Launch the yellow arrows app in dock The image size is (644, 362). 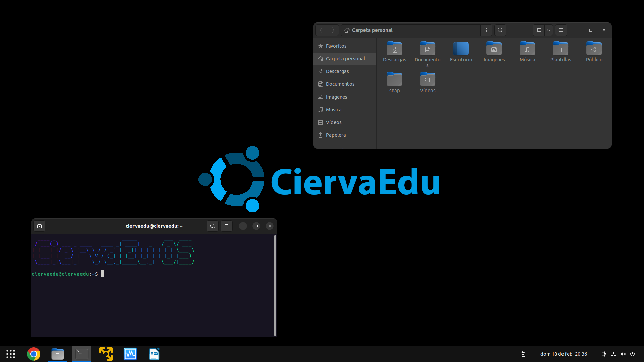click(x=106, y=354)
